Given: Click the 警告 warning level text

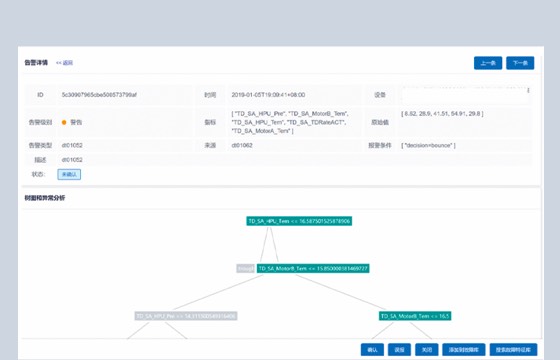Looking at the screenshot, I should [76, 122].
